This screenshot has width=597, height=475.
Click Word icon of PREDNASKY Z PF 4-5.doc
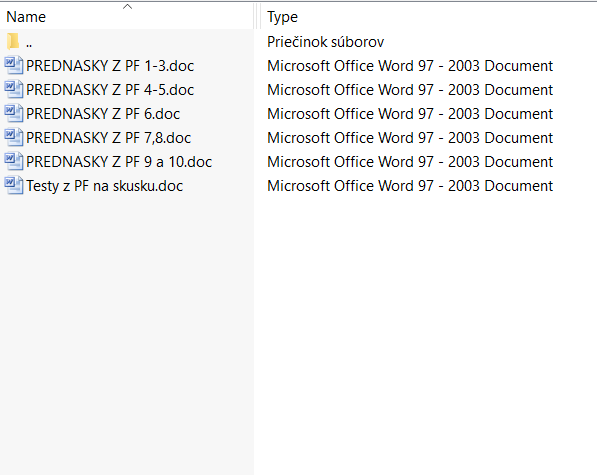[14, 89]
